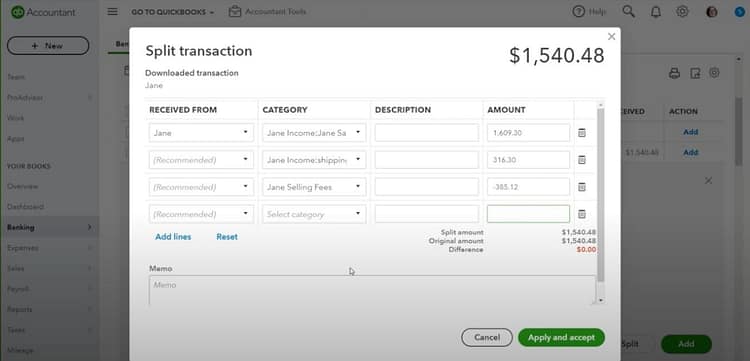Click the table settings gear icon
This screenshot has width=750, height=361.
pos(714,73)
